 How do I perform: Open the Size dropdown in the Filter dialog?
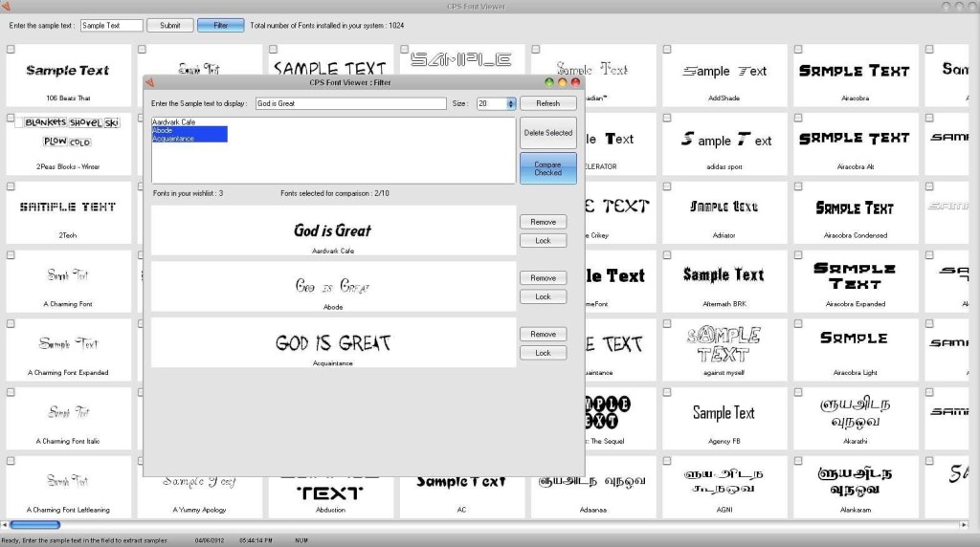[x=510, y=103]
